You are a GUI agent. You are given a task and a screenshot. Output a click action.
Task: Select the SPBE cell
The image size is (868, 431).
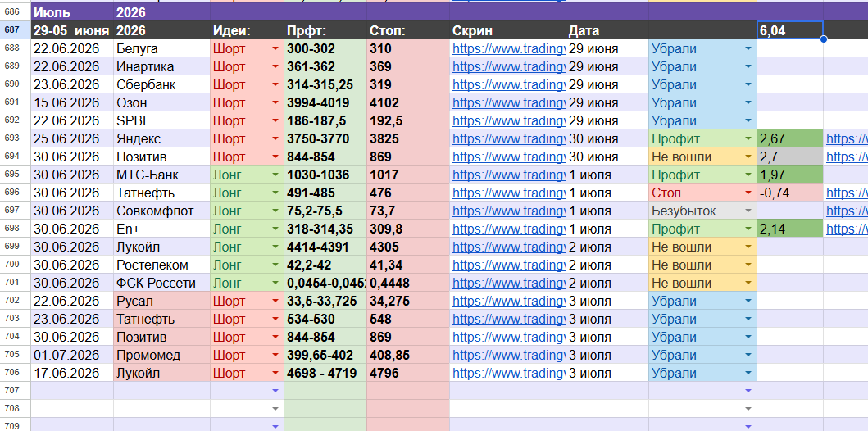(162, 120)
